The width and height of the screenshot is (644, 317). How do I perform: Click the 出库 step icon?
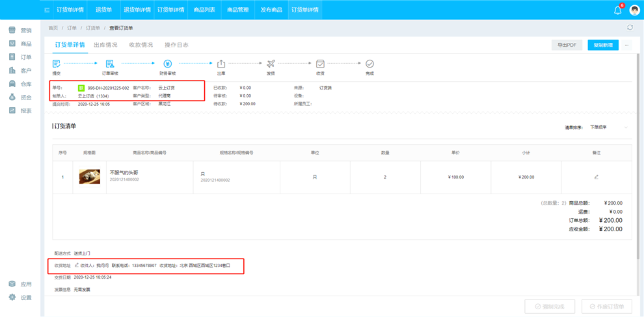[x=221, y=64]
